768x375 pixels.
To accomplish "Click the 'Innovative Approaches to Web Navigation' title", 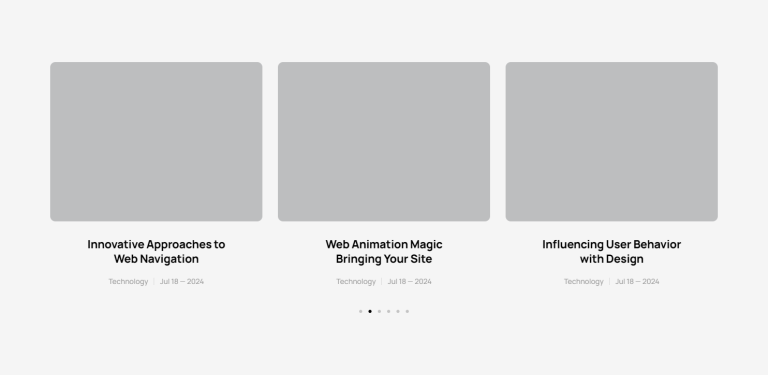I will pos(156,252).
